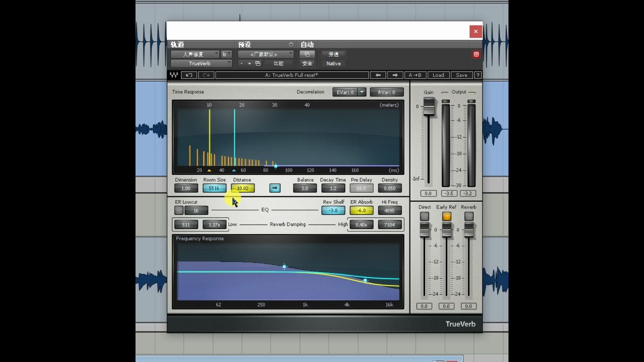Click the Dimension value 1.00
644x362 pixels.
[x=186, y=188]
